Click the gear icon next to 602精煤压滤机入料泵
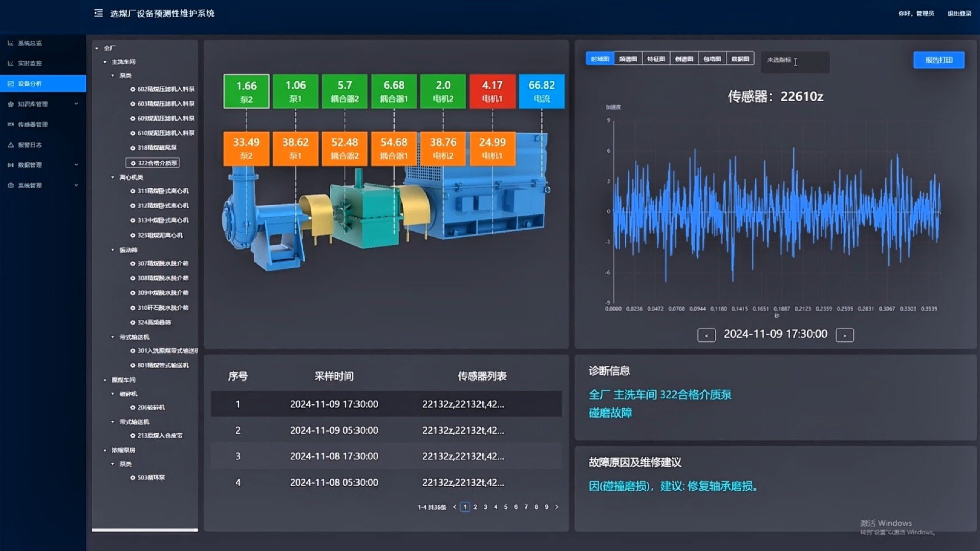The image size is (980, 551). tap(133, 89)
